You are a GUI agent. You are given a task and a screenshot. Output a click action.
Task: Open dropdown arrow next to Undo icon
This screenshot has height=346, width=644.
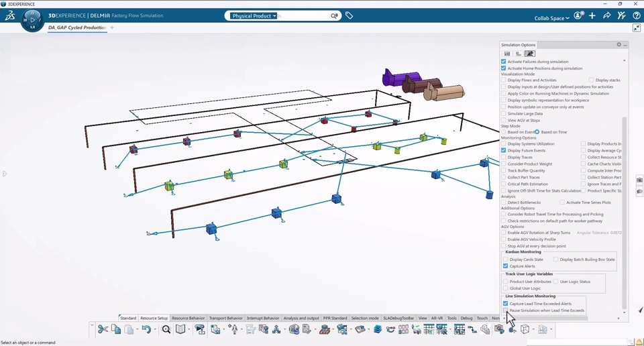[154, 329]
